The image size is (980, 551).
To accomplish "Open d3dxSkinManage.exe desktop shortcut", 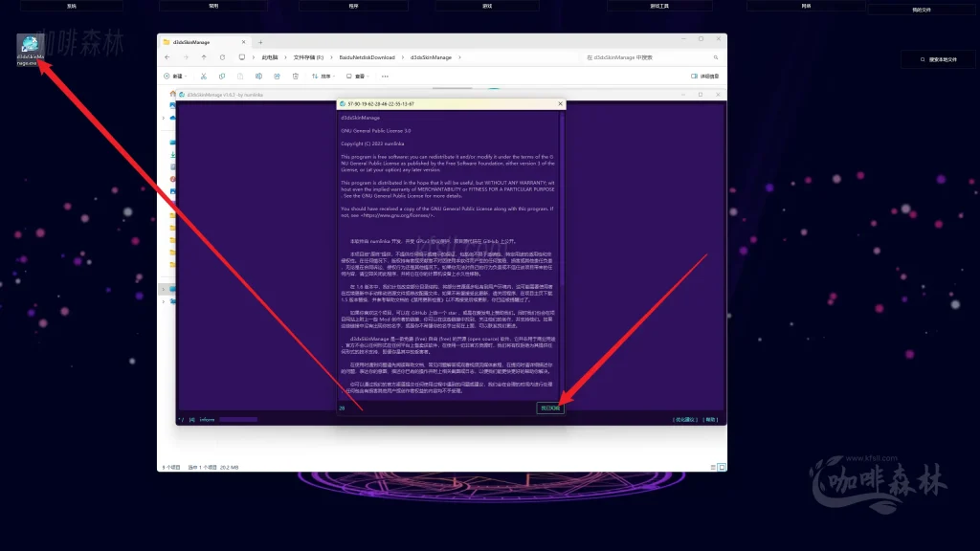I will (x=30, y=48).
